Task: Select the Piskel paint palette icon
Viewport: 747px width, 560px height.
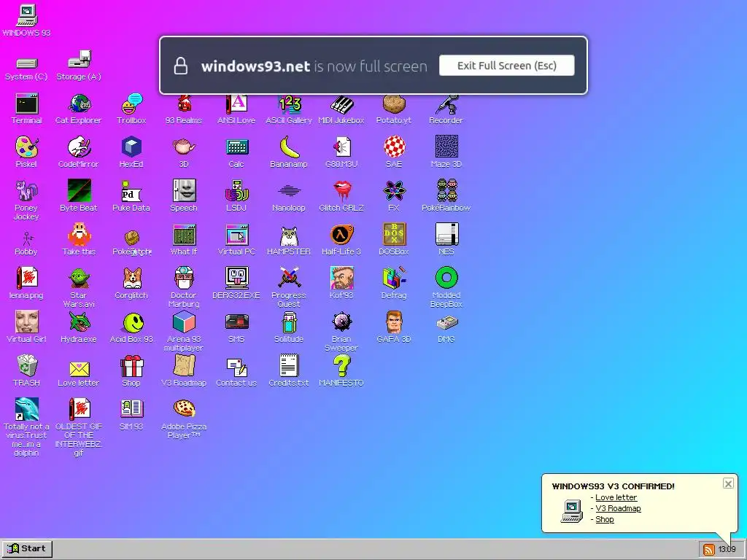Action: click(27, 147)
